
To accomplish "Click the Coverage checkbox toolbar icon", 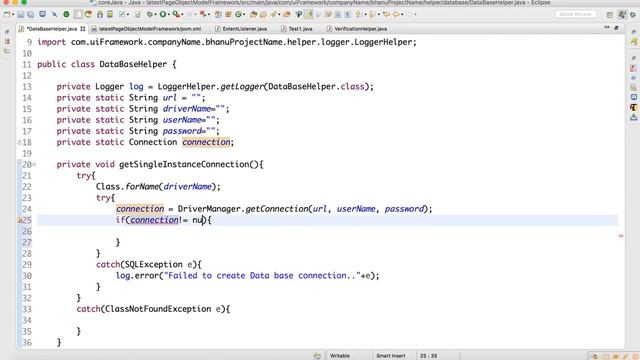I will (x=122, y=14).
